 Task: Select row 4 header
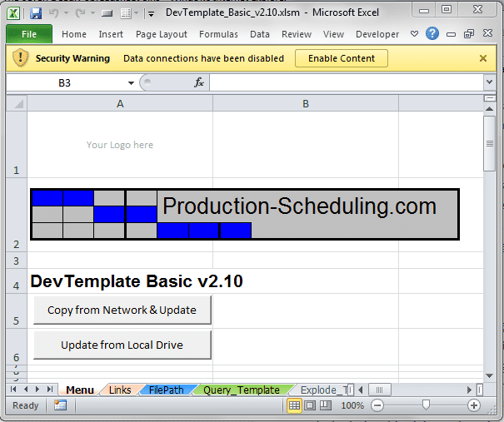point(17,281)
